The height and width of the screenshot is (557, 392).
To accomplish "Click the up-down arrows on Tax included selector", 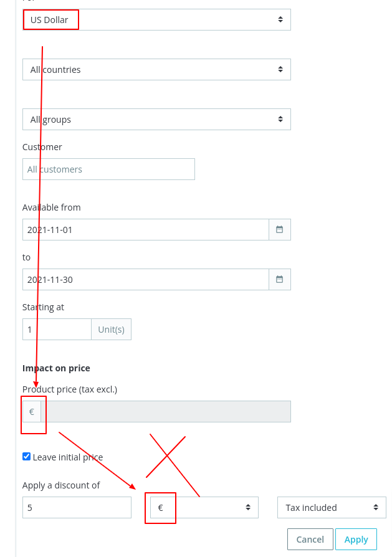I will [376, 507].
